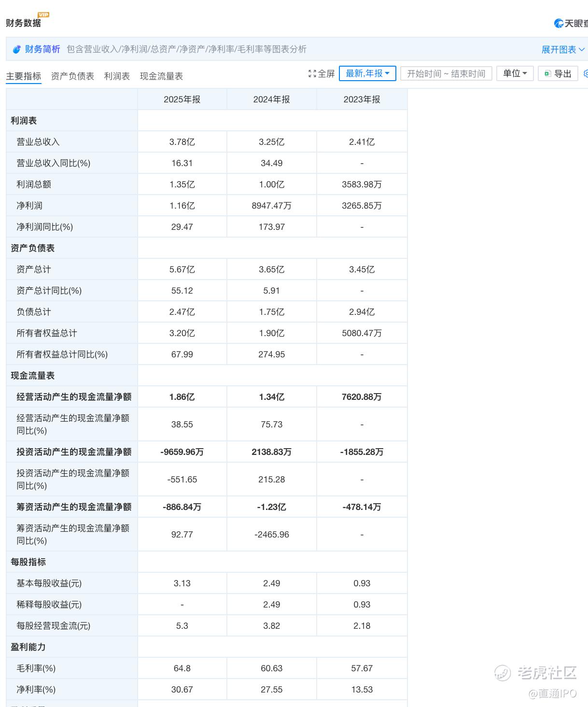Click 5.67亿 total assets value

[182, 269]
